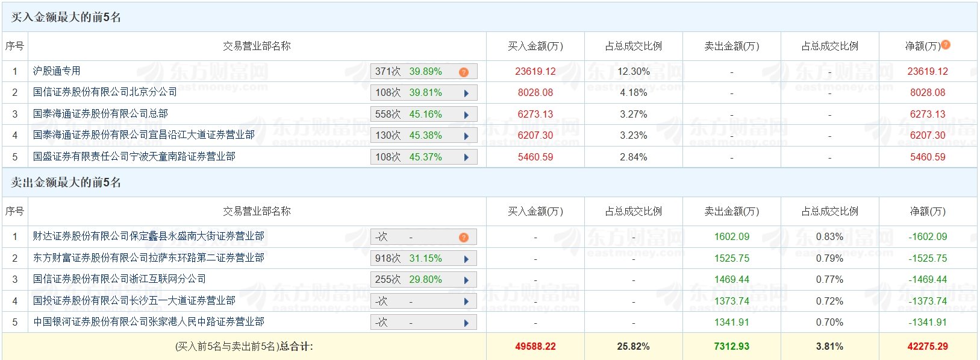980x360 pixels.
Task: Open 国信证券浙江互联网分公司 link
Action: point(119,279)
